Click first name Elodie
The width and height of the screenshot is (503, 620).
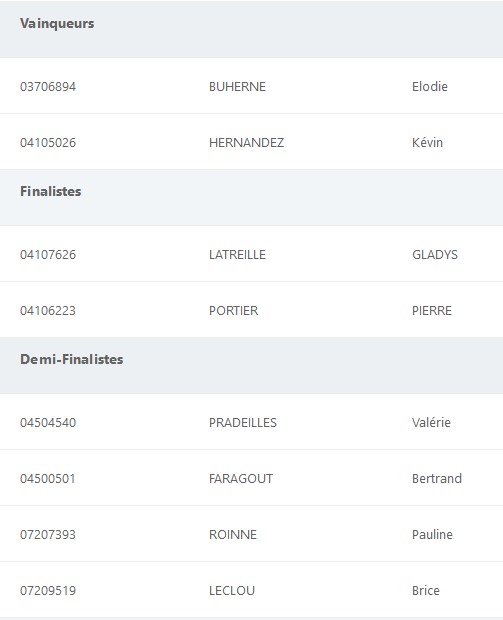tap(430, 87)
